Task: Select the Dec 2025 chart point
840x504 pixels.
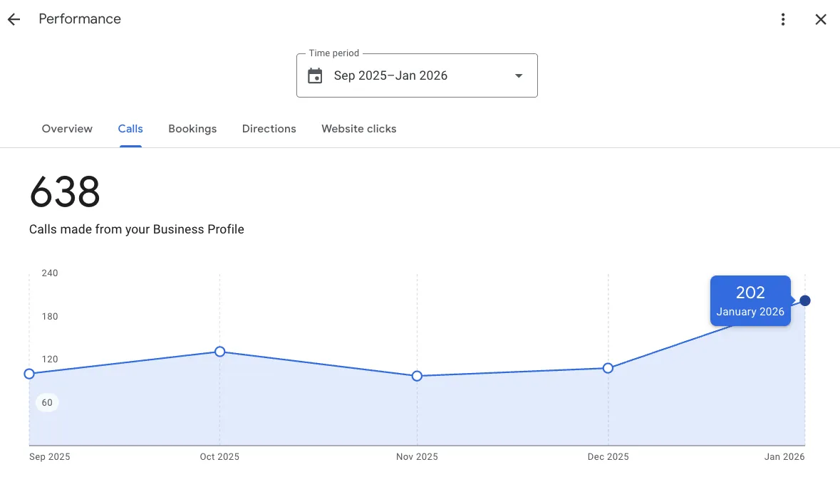Action: point(608,368)
